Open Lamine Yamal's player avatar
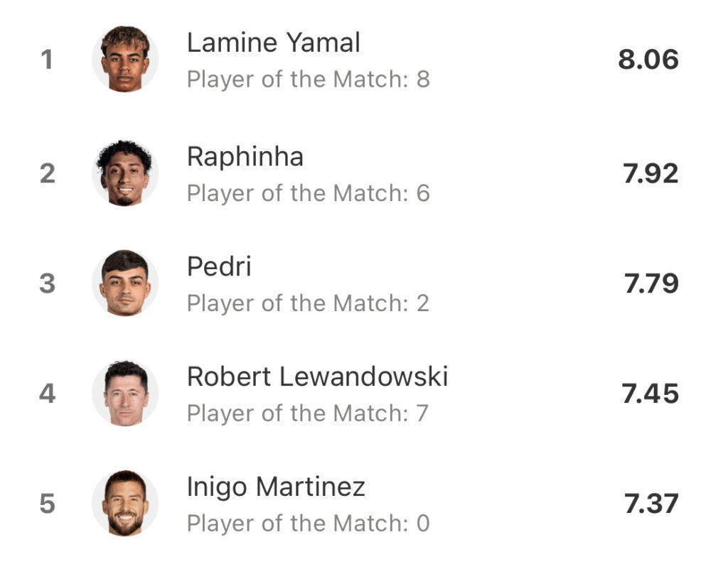Screen dimensions: 728x564 pos(125,59)
